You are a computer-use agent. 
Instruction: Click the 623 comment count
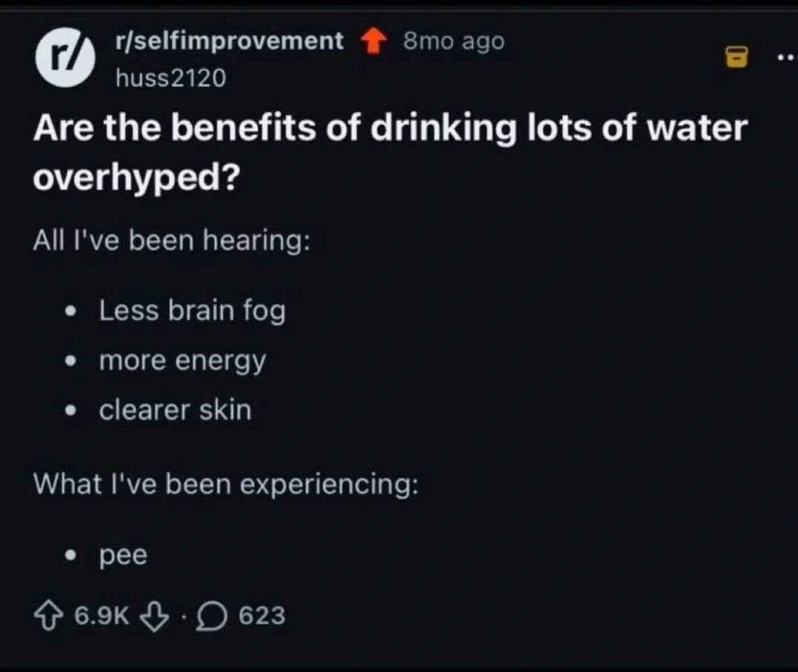[x=262, y=614]
